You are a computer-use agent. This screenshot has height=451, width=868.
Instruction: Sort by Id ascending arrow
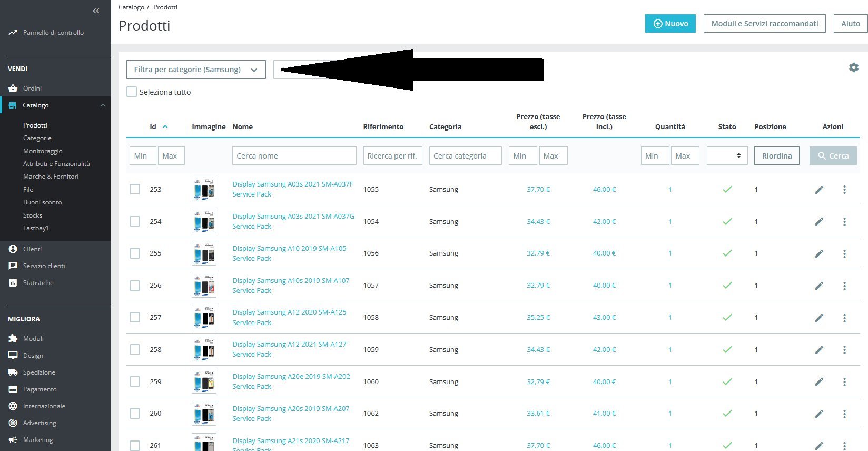point(165,126)
